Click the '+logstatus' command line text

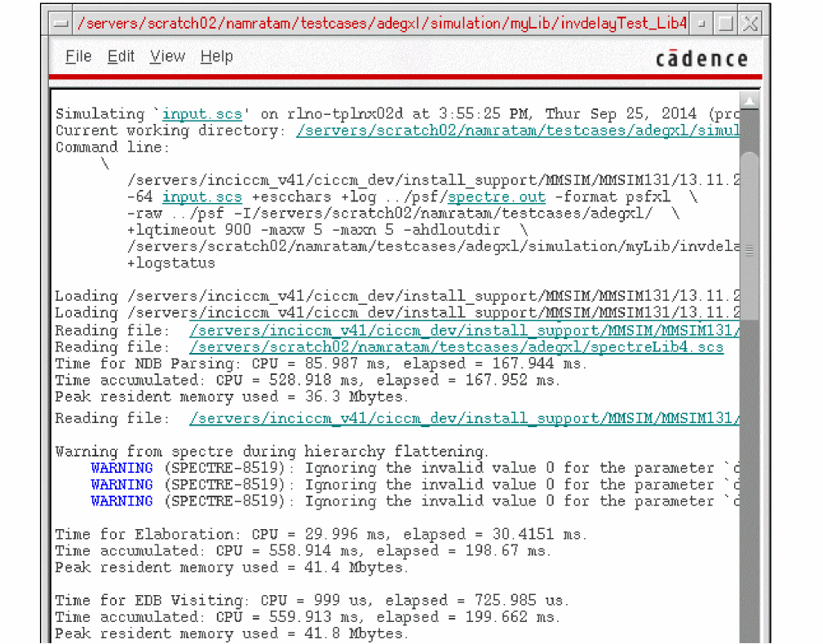click(x=171, y=262)
